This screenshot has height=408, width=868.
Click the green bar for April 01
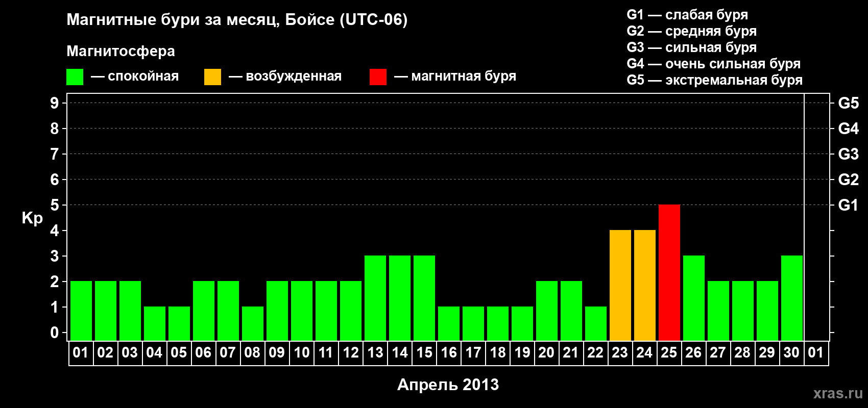[81, 311]
